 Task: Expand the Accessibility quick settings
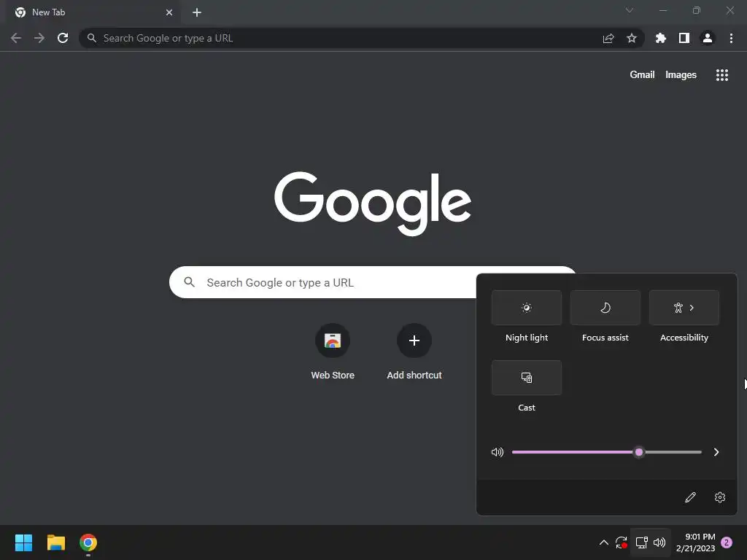click(684, 308)
